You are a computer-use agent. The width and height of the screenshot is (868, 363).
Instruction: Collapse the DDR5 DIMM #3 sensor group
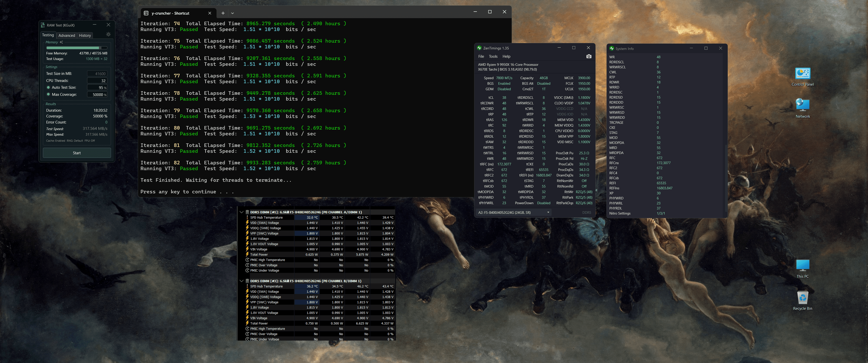[x=241, y=281]
